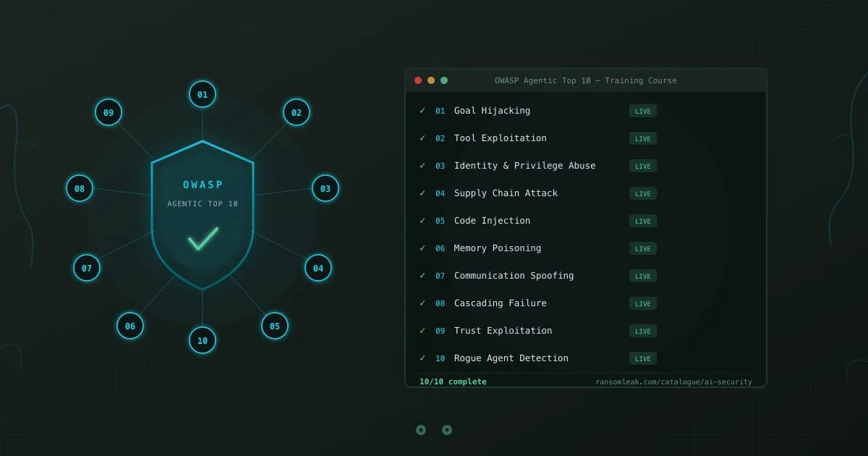Open the Rogue Agent Detection lesson
This screenshot has height=456, width=868.
pyautogui.click(x=511, y=358)
